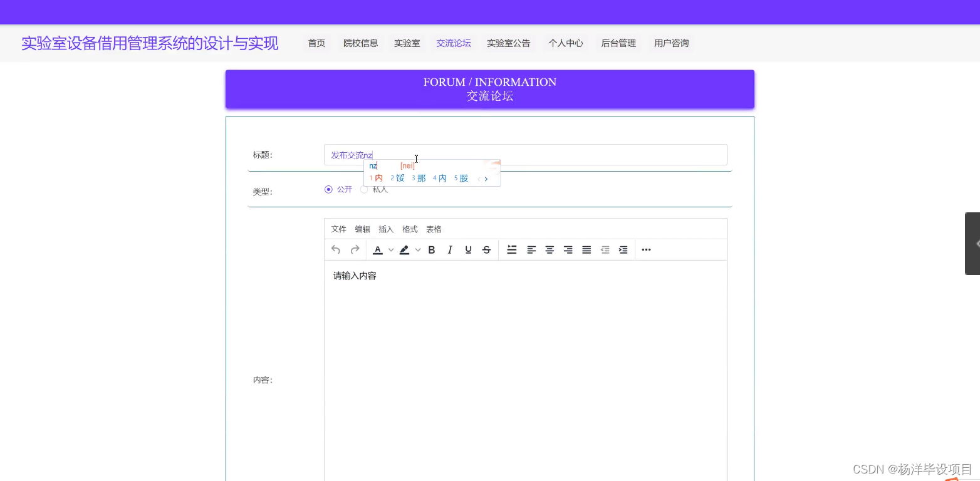
Task: Apply italic formatting to text
Action: click(x=450, y=249)
